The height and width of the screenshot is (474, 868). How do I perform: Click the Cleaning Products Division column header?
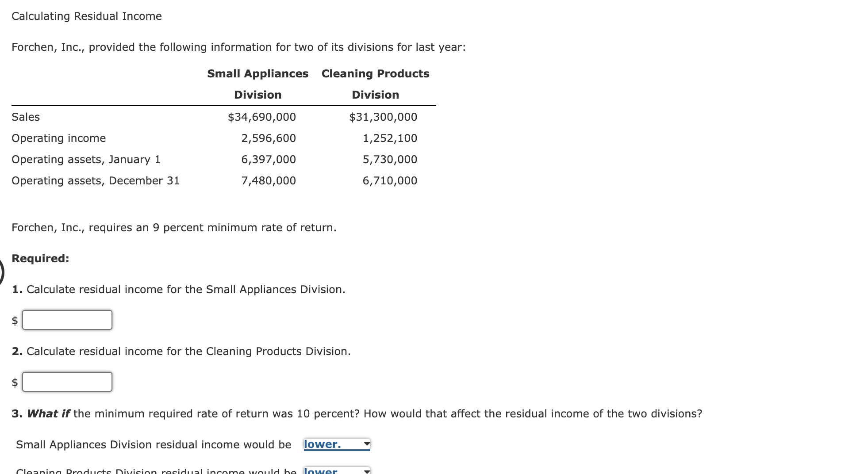click(375, 84)
